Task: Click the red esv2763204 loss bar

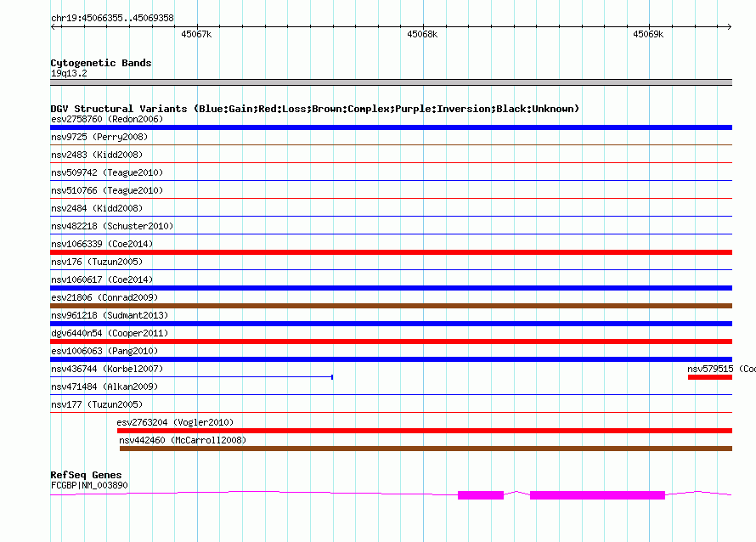Action: [x=425, y=431]
